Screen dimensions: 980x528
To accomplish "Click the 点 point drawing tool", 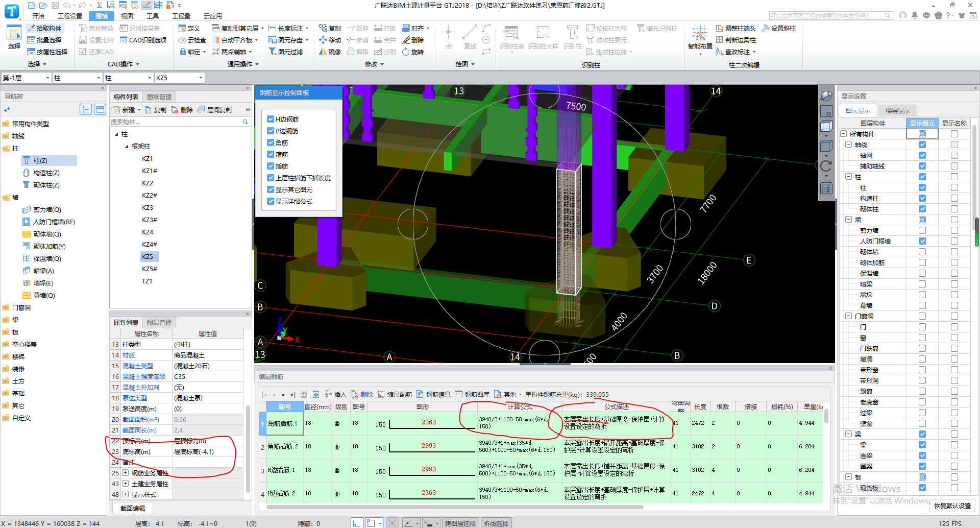I will click(x=448, y=37).
